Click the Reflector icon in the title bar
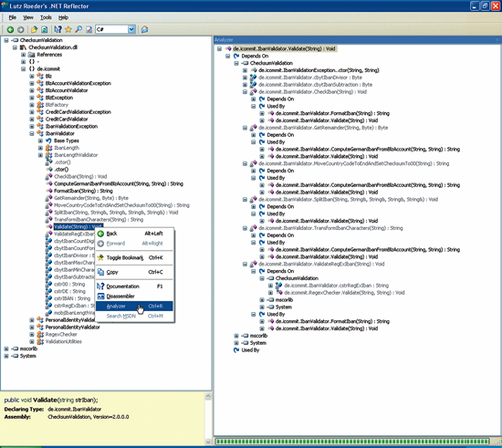Image resolution: width=502 pixels, height=448 pixels. point(5,5)
